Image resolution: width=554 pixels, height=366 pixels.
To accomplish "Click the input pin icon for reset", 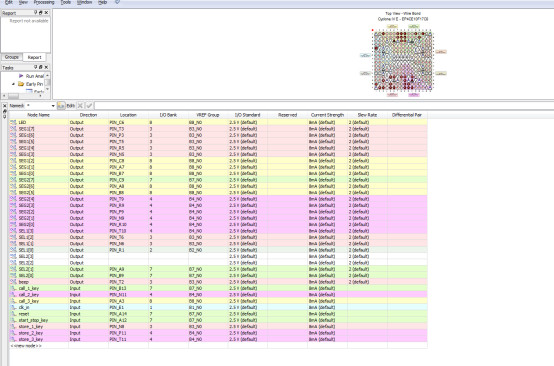I will coord(13,314).
